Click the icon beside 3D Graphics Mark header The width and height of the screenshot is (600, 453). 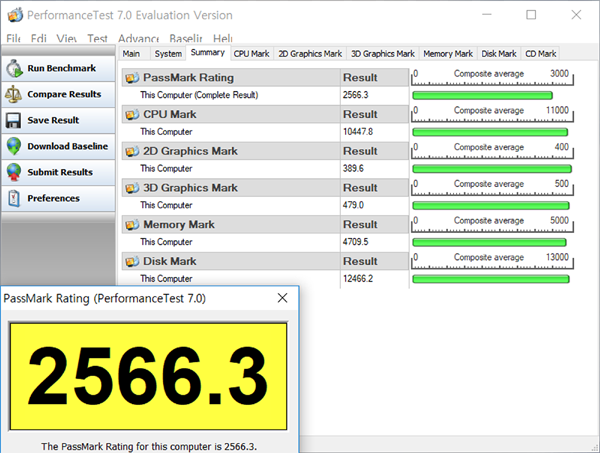point(132,188)
